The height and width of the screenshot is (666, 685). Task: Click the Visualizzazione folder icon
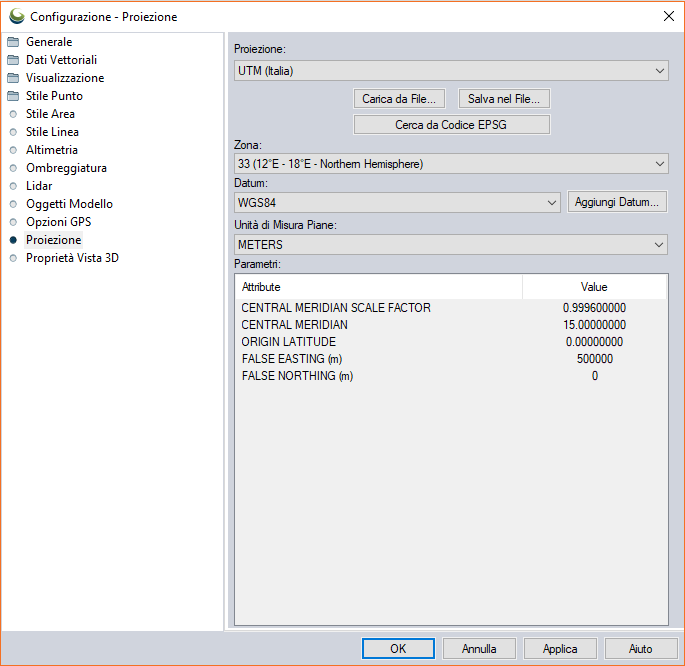(x=13, y=78)
